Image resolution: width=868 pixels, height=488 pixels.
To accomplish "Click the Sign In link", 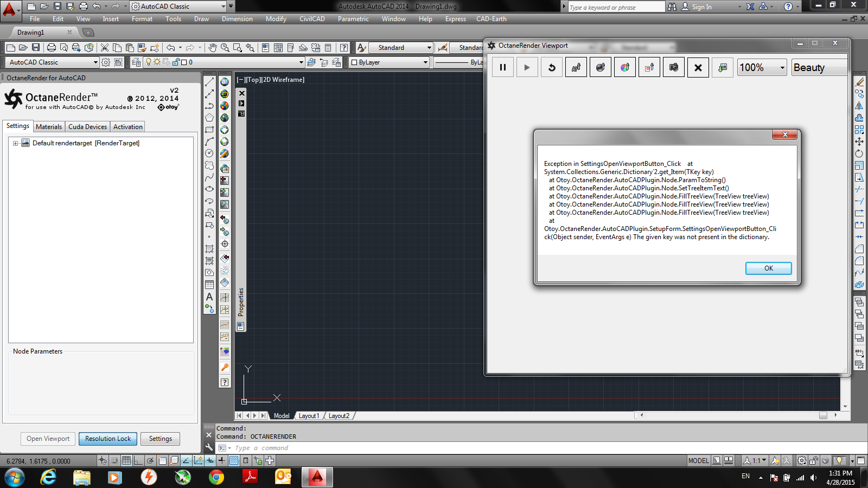I will click(x=701, y=7).
